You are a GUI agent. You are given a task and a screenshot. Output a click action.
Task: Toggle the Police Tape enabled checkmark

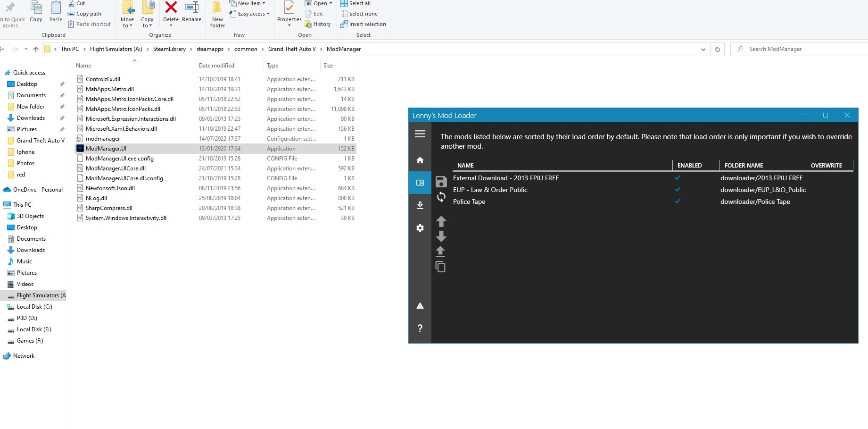pyautogui.click(x=678, y=202)
